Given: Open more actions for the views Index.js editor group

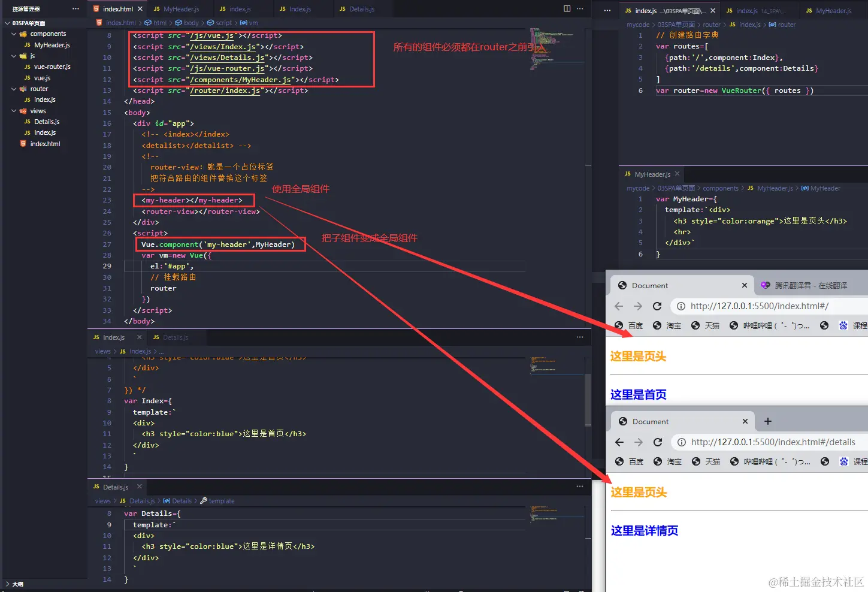Looking at the screenshot, I should (580, 337).
